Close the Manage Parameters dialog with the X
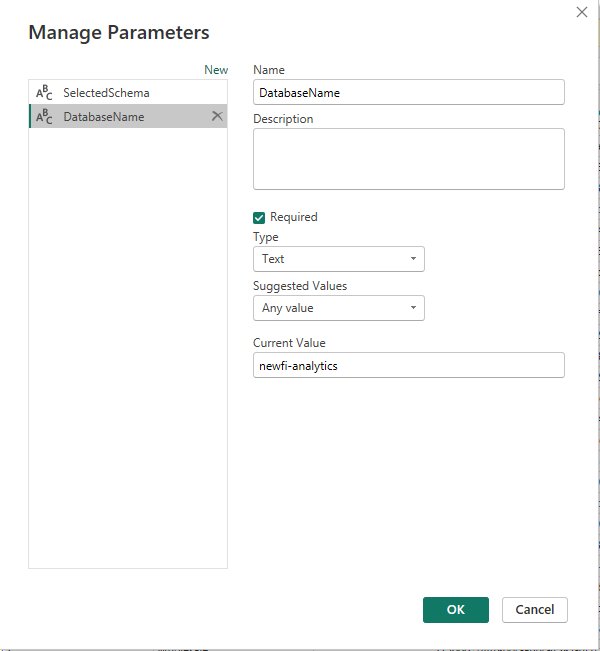This screenshot has height=651, width=600. pyautogui.click(x=582, y=12)
